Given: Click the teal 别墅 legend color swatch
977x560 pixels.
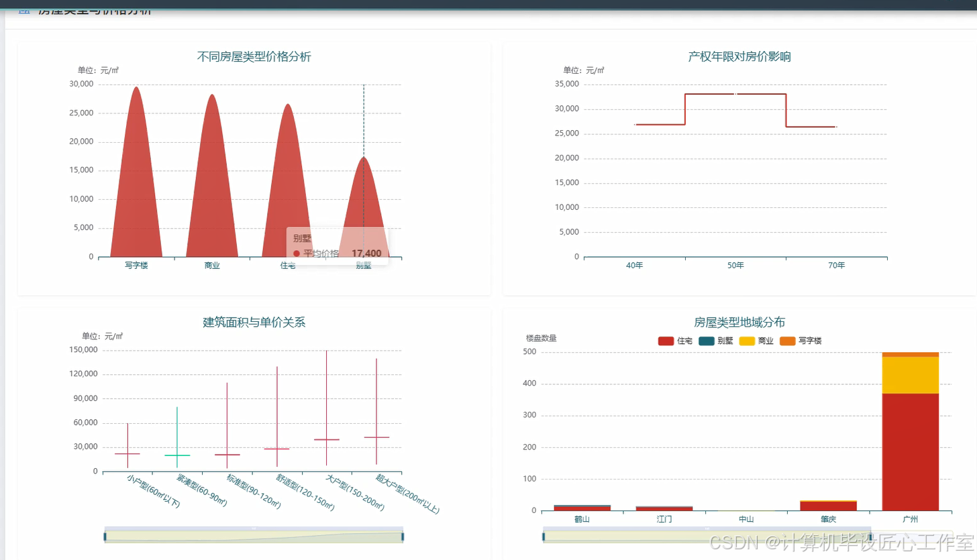Looking at the screenshot, I should [x=707, y=341].
